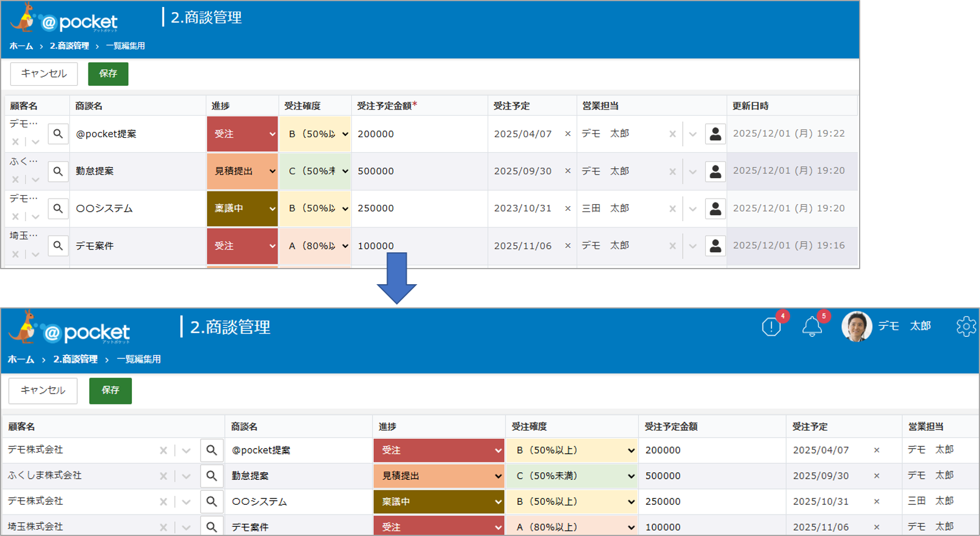980x536 pixels.
Task: Open the settings gear in the header
Action: (x=966, y=326)
